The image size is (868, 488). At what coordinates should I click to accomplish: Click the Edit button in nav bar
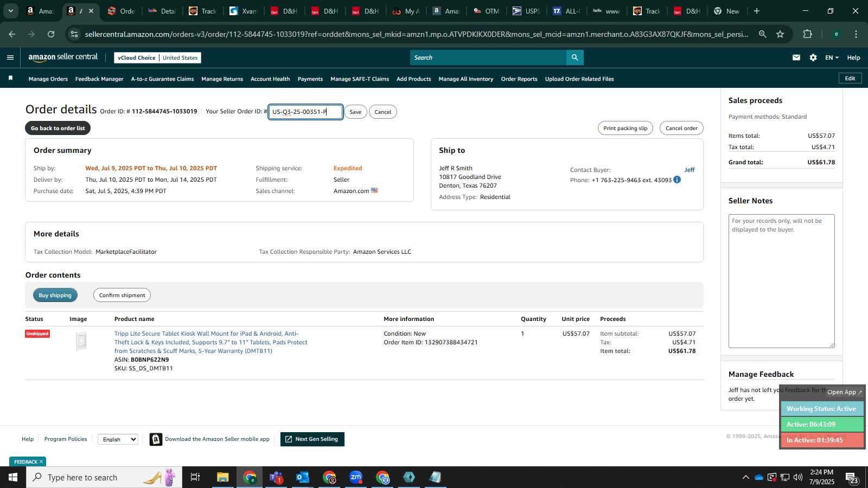click(850, 78)
